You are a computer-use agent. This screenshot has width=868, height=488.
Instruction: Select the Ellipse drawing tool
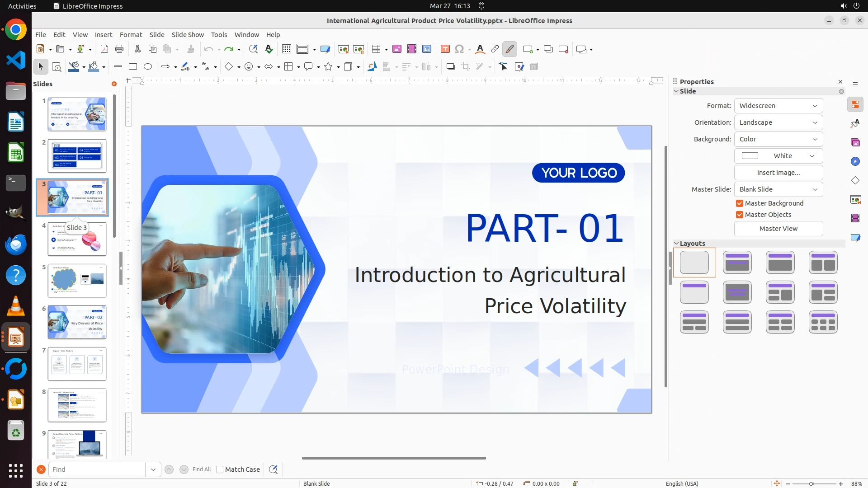(x=148, y=67)
